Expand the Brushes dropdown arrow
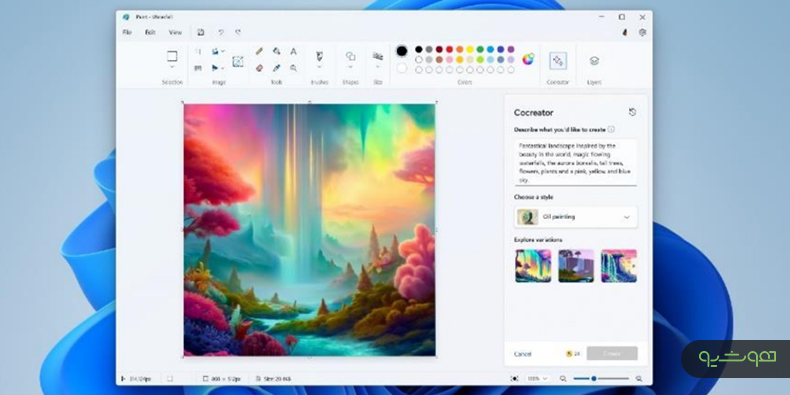This screenshot has width=790, height=395. click(319, 67)
